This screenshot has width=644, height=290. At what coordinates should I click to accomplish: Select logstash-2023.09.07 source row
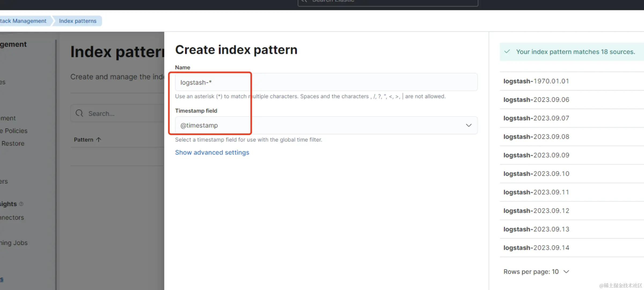point(572,118)
